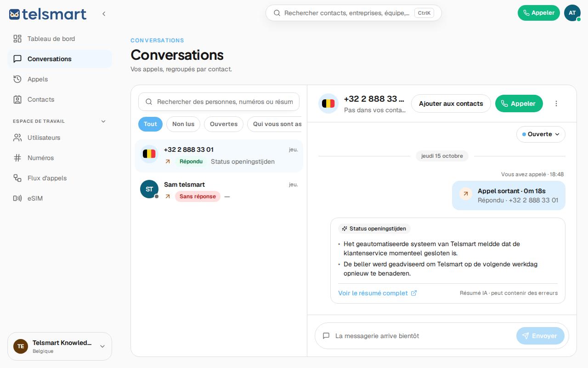The width and height of the screenshot is (588, 368).
Task: Open the three-dot more options menu
Action: 556,103
